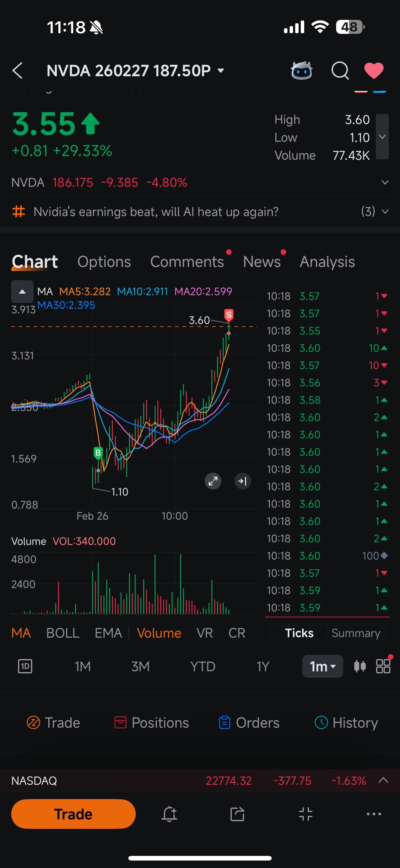Tap the 3.55 tick row
Viewport: 400px width, 868px height.
pos(327,331)
